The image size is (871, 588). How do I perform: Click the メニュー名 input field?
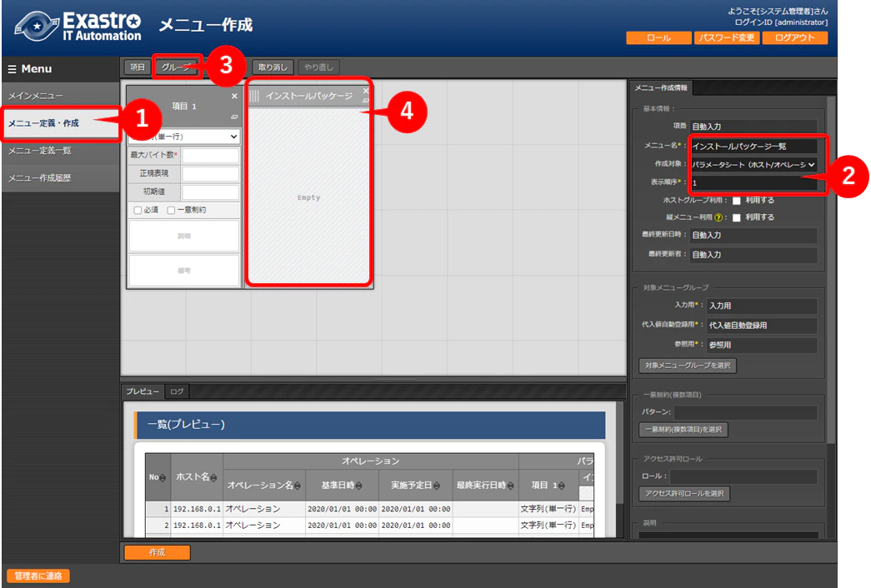point(753,146)
